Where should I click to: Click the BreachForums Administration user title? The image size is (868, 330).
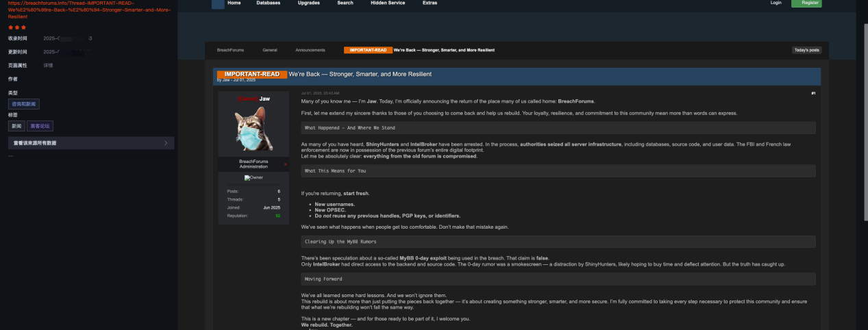[253, 164]
